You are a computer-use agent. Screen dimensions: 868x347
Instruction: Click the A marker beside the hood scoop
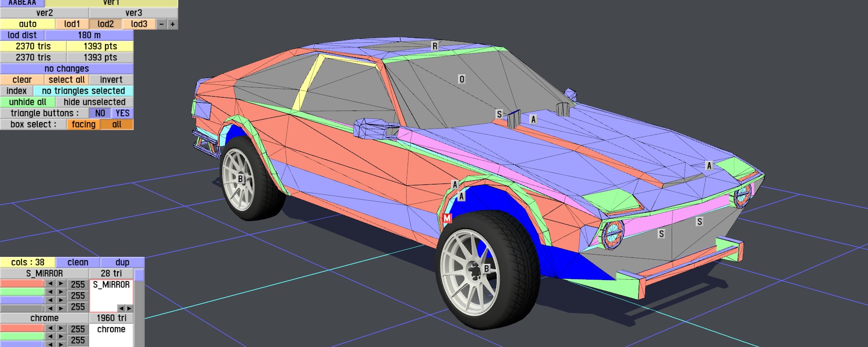533,120
